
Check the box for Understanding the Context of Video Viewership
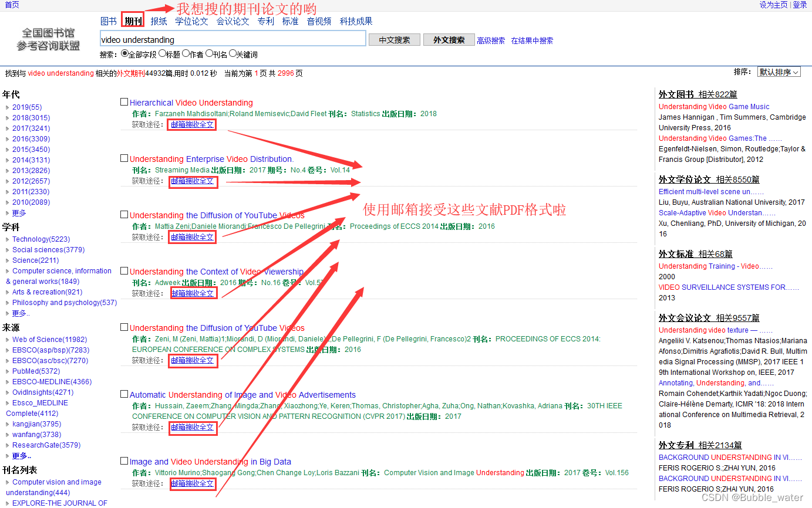coord(124,271)
